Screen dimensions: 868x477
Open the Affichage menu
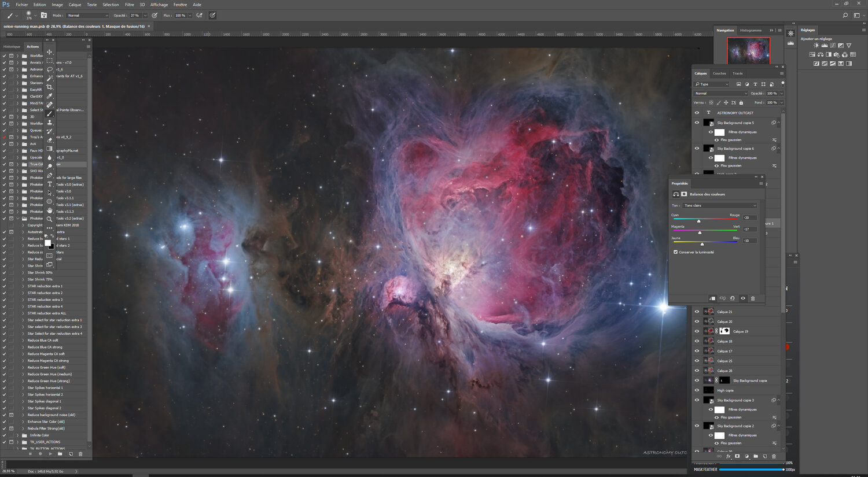click(x=159, y=5)
